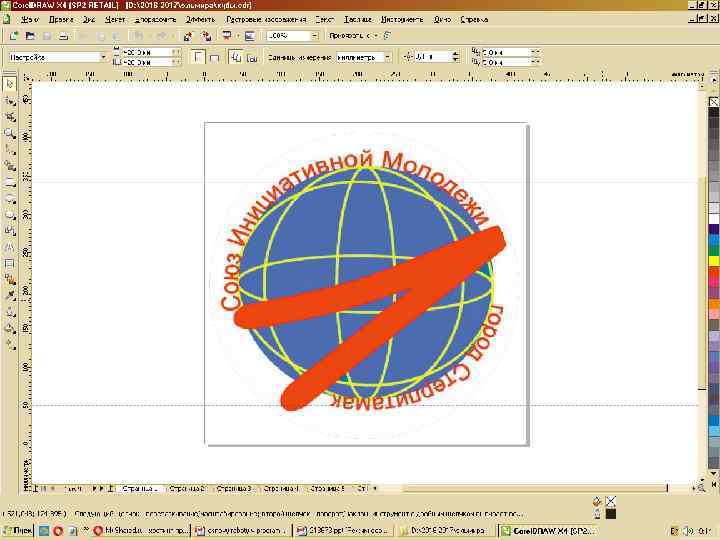Open the Текст menu
This screenshot has width=720, height=540.
(x=324, y=19)
